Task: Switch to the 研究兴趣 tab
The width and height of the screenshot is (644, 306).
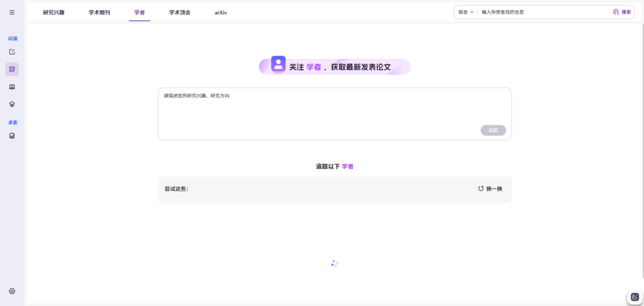Action: pyautogui.click(x=54, y=12)
